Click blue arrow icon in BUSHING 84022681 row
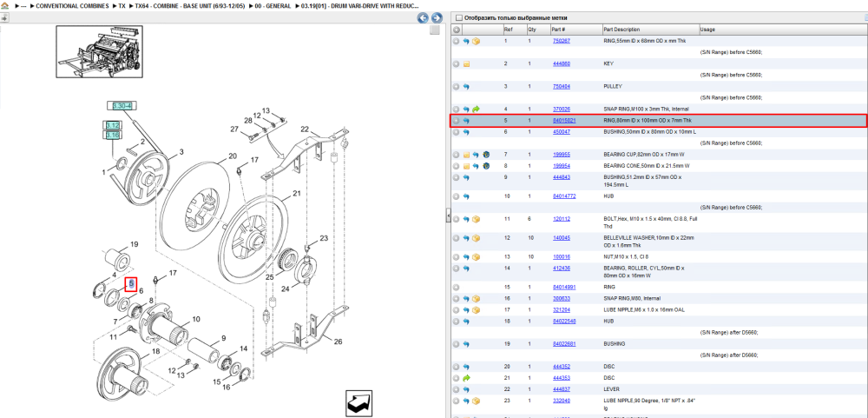This screenshot has width=868, height=418. coord(466,344)
